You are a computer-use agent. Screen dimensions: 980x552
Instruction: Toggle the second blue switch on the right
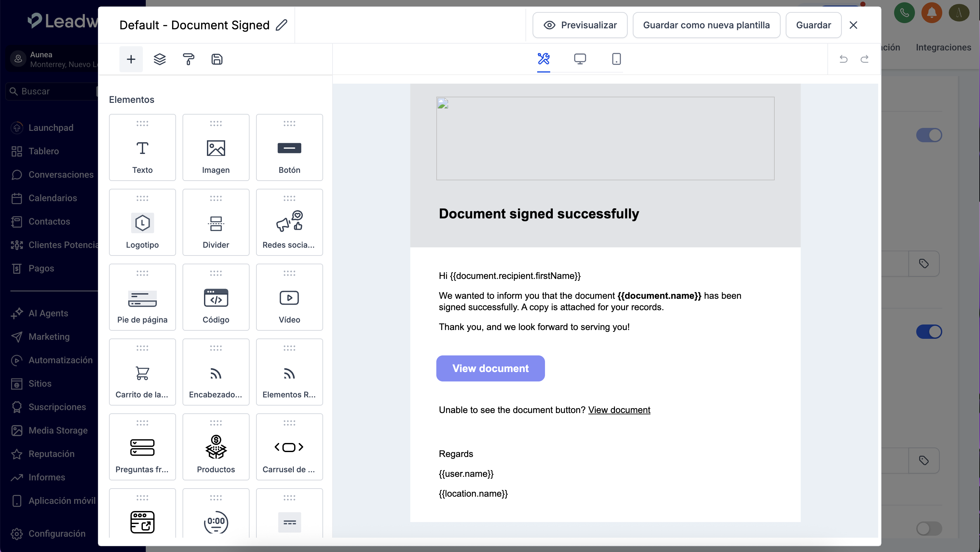click(x=929, y=332)
